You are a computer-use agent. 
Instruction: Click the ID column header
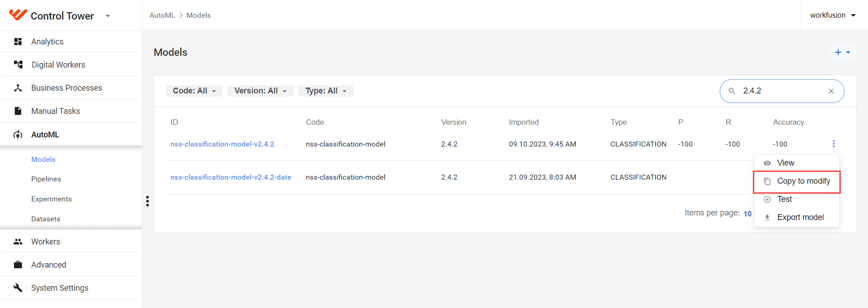pyautogui.click(x=174, y=122)
